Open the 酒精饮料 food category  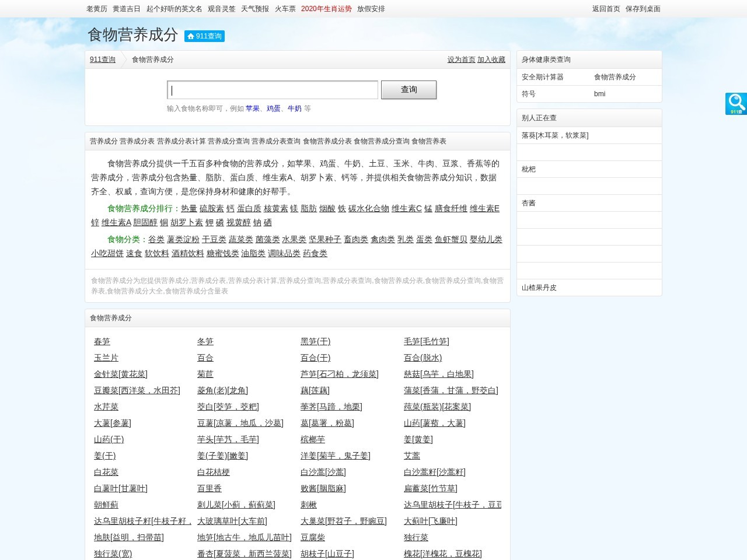coord(188,253)
